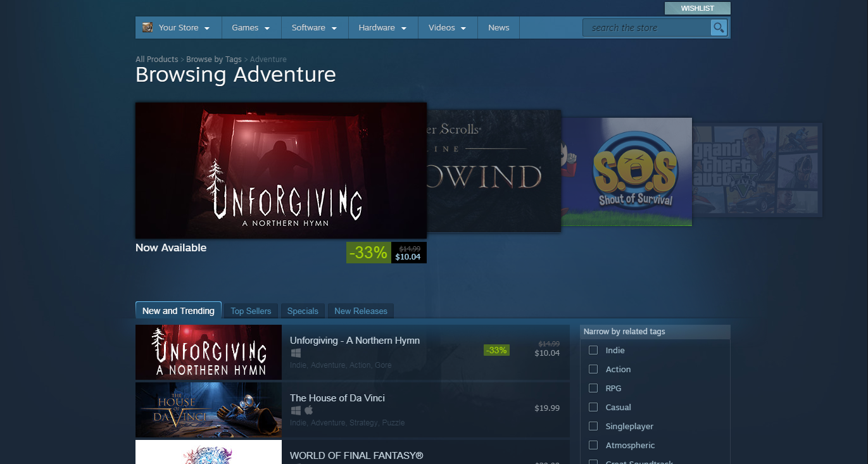Select the New and Trending tab

pos(179,310)
